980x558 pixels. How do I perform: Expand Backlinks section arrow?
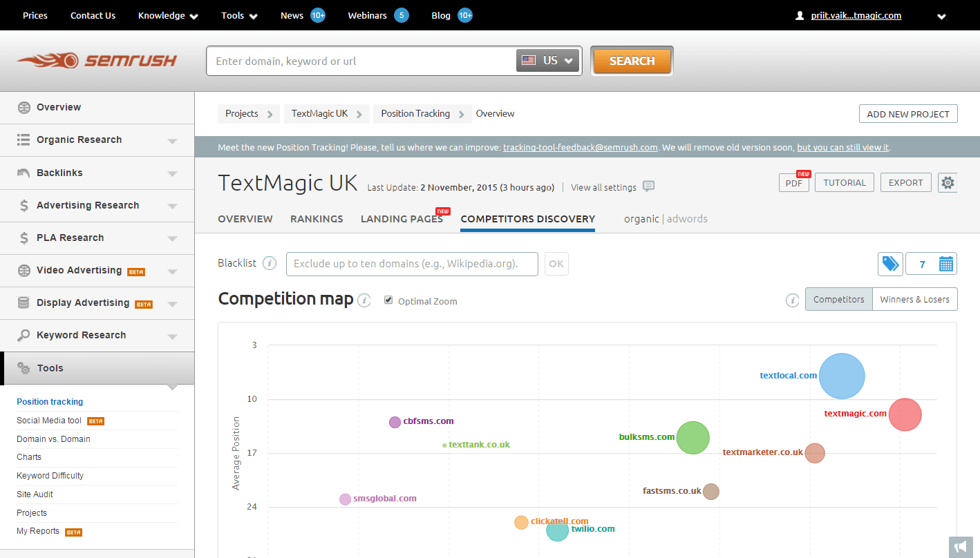[172, 173]
